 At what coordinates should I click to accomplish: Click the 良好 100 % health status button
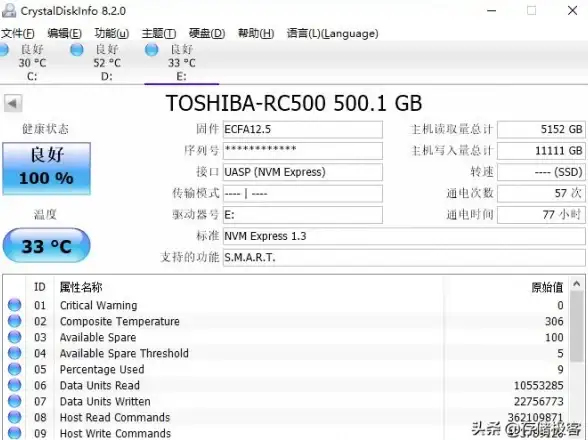pyautogui.click(x=46, y=168)
